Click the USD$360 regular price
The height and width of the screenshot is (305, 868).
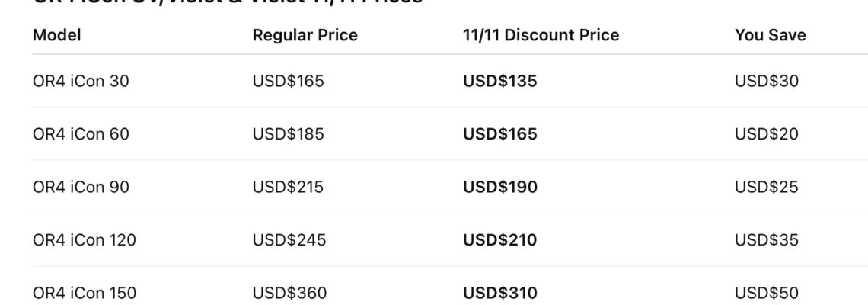pyautogui.click(x=289, y=293)
